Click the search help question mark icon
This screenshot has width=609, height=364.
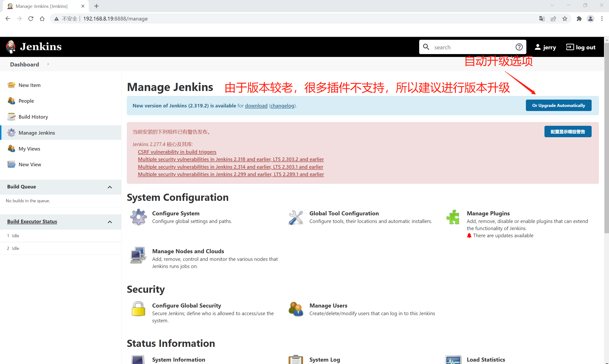pos(519,47)
